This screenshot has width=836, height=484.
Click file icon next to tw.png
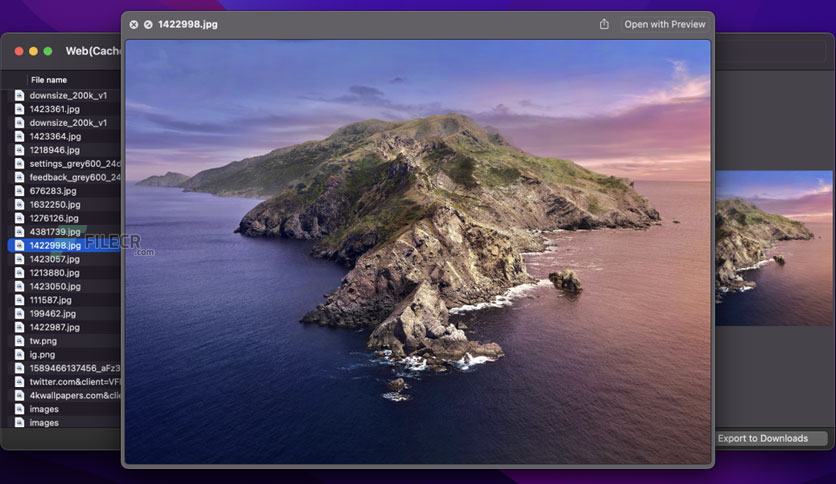pyautogui.click(x=20, y=341)
